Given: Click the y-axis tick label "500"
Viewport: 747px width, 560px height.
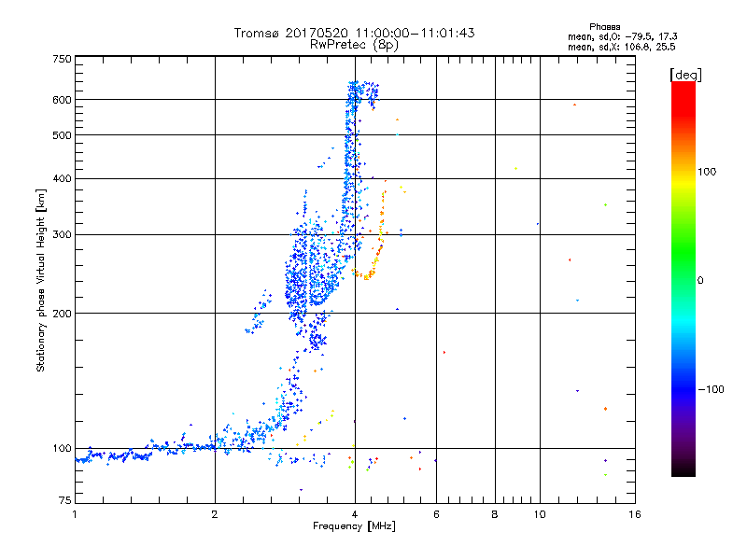Looking at the screenshot, I should (62, 135).
